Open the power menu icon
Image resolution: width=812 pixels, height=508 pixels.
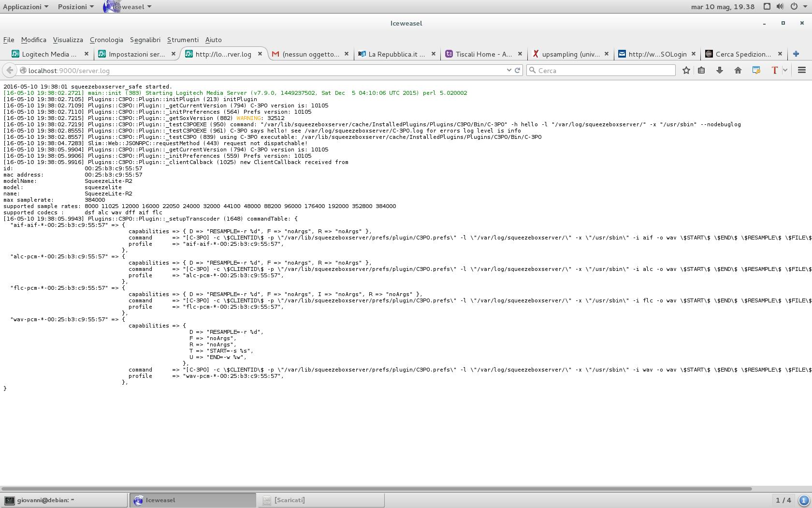coord(794,7)
